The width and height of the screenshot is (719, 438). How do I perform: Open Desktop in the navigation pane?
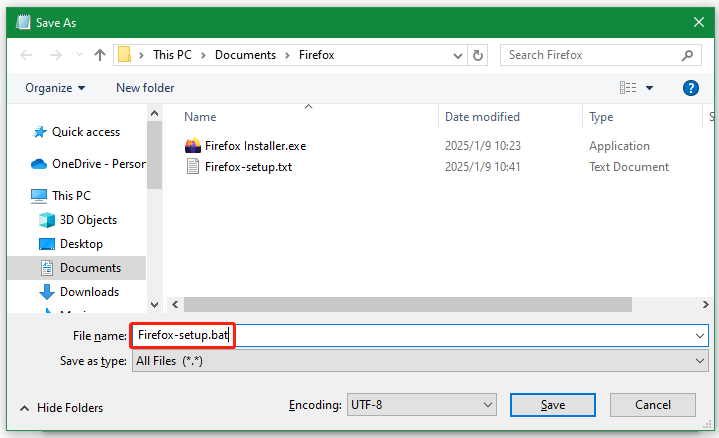81,244
